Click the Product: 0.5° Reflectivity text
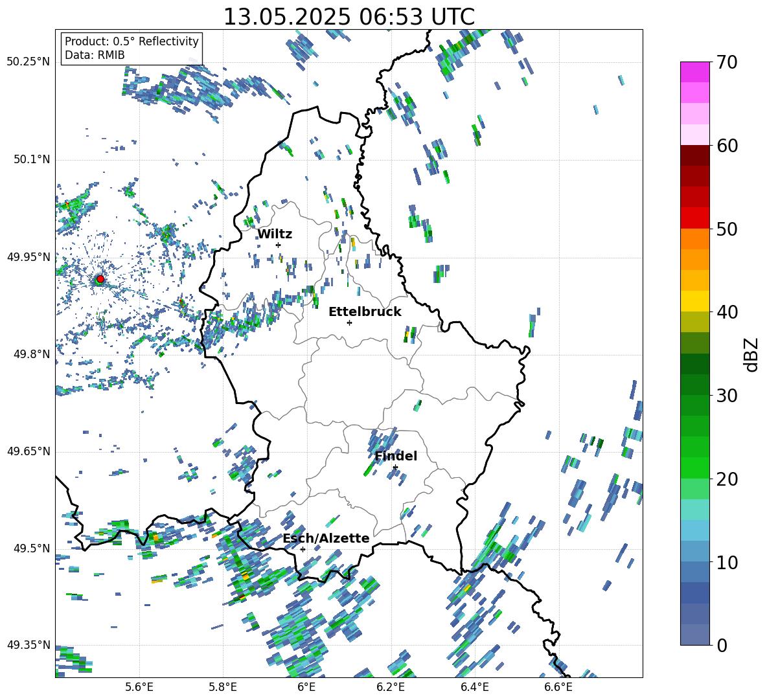Image resolution: width=767 pixels, height=700 pixels. [132, 41]
